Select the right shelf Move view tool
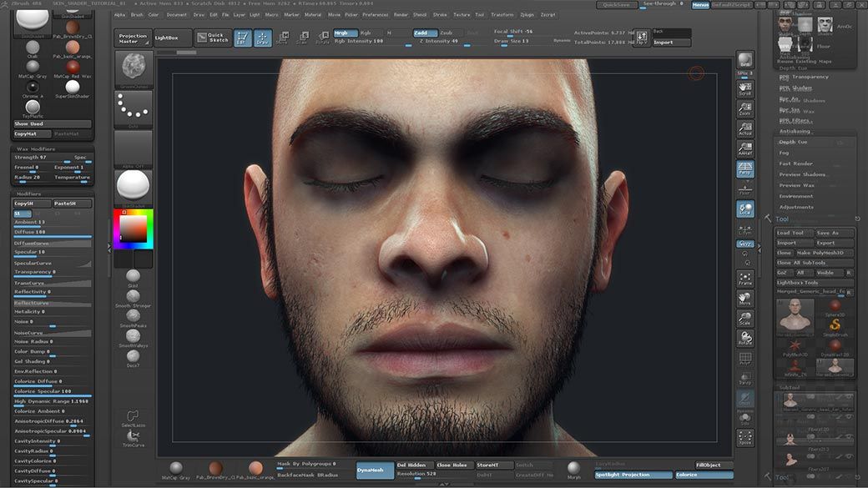 [745, 299]
